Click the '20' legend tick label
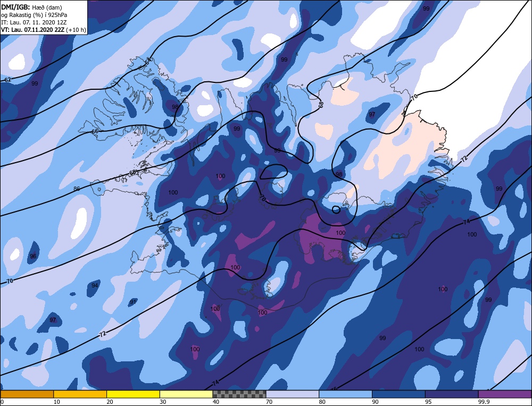Screen dimensions: 532x406 [x=110, y=402]
